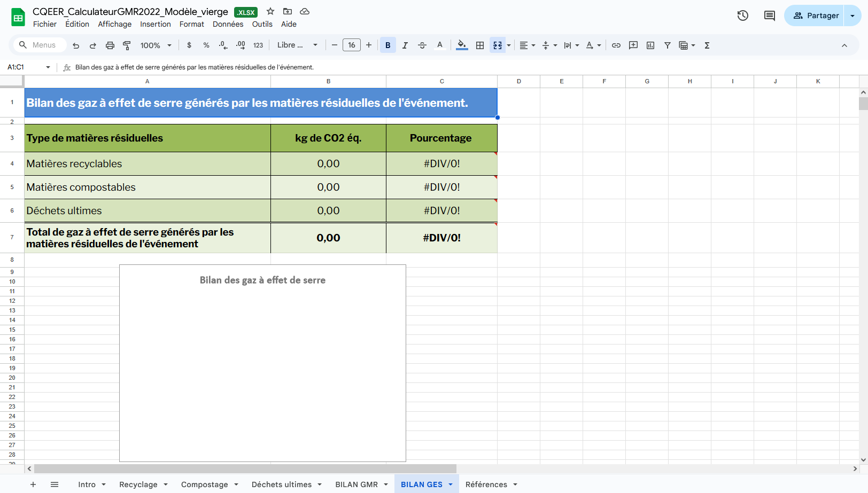Open the borders tool
This screenshot has height=493, width=868.
pos(480,45)
